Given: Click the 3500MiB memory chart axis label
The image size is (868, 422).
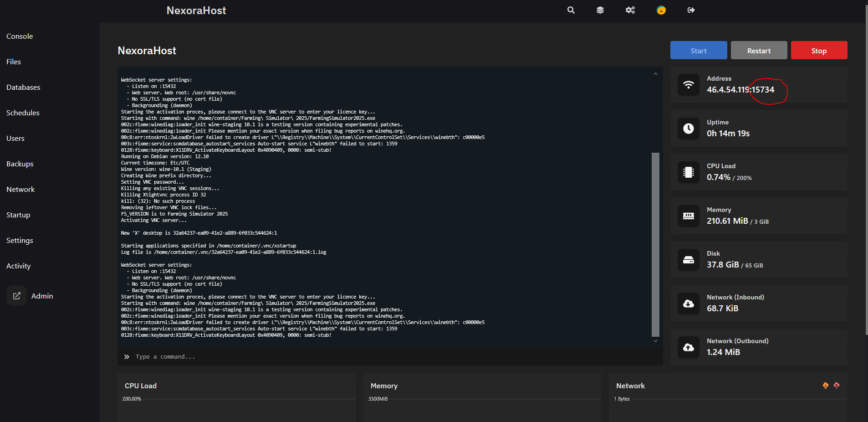Looking at the screenshot, I should (x=378, y=399).
